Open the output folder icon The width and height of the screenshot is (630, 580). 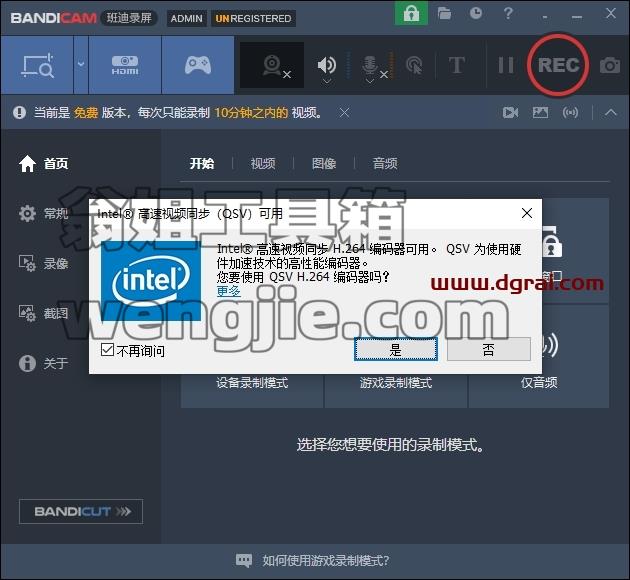[444, 14]
